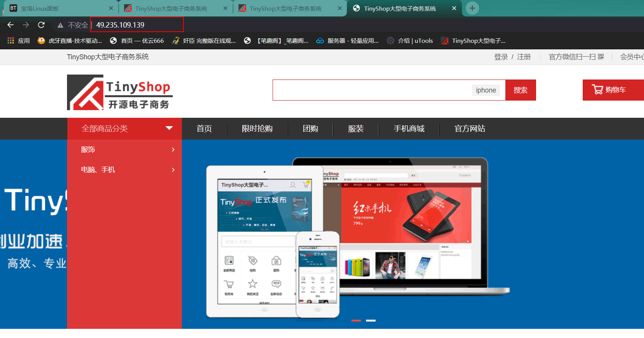The height and width of the screenshot is (338, 644).
Task: Expand the 服饰 category chevron
Action: coord(173,149)
